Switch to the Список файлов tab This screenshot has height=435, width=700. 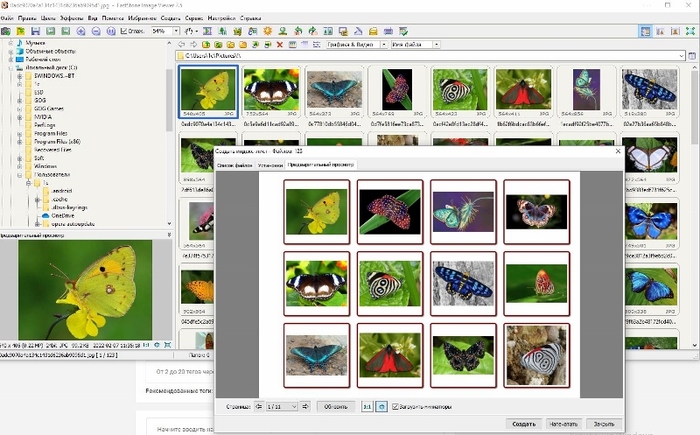(x=233, y=164)
